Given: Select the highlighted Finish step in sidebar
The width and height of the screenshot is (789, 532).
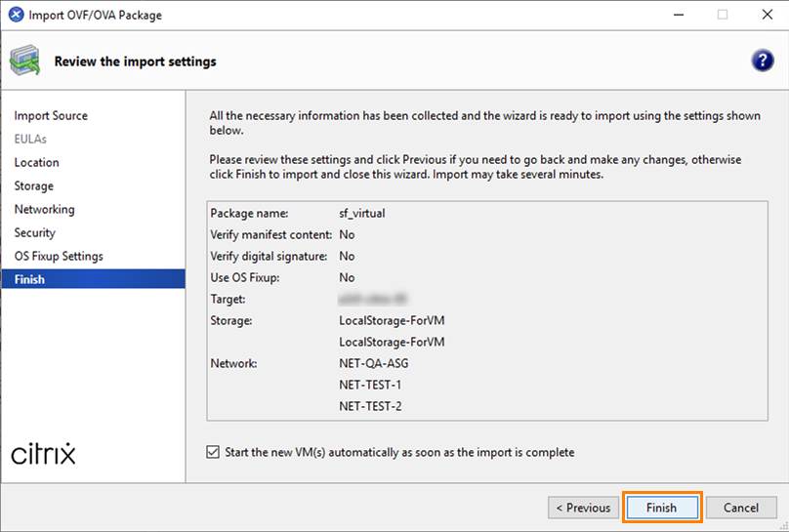Looking at the screenshot, I should tap(29, 279).
